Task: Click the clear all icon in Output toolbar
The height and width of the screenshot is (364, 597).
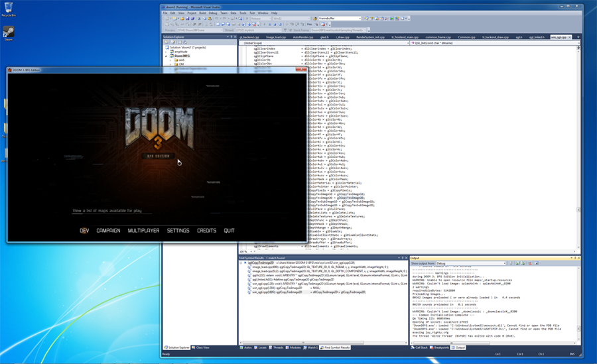Action: tap(530, 263)
